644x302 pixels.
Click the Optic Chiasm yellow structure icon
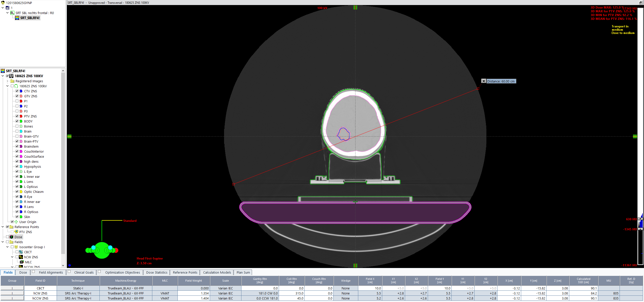click(21, 192)
